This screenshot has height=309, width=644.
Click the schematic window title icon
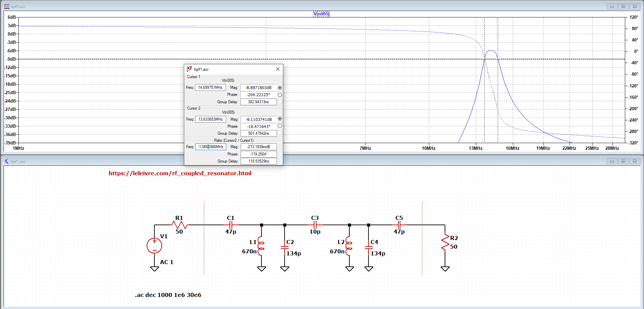[x=7, y=161]
